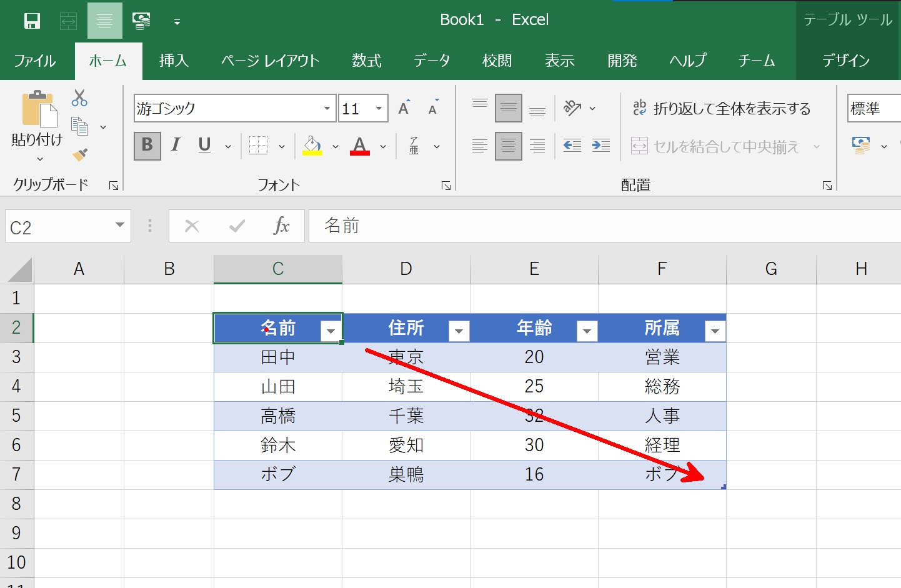Click the formula bar enter checkmark
This screenshot has width=901, height=588.
click(x=237, y=226)
